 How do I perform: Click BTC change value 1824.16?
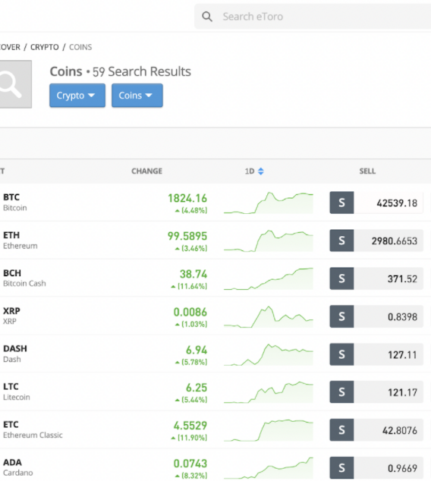tap(187, 198)
